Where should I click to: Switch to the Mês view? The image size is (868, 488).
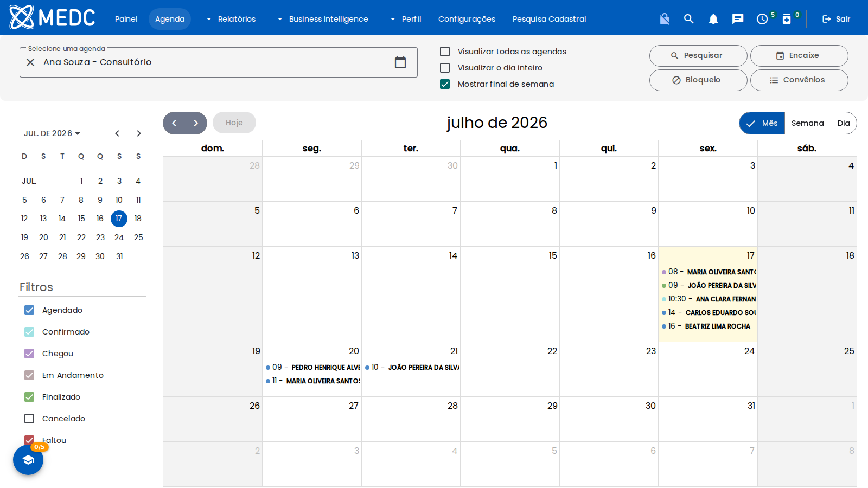(762, 123)
